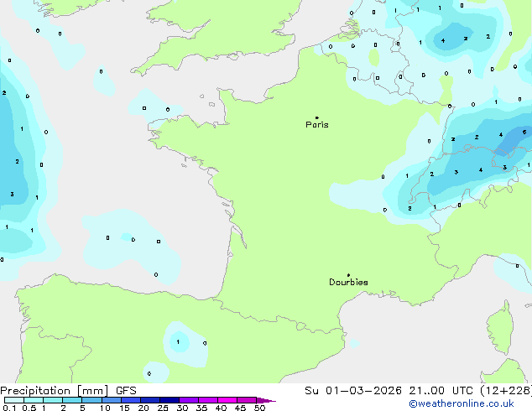Viewport: 532px width, 411px height.
Task: Click the 10 to 15 mm legend swatch
Action: click(111, 400)
